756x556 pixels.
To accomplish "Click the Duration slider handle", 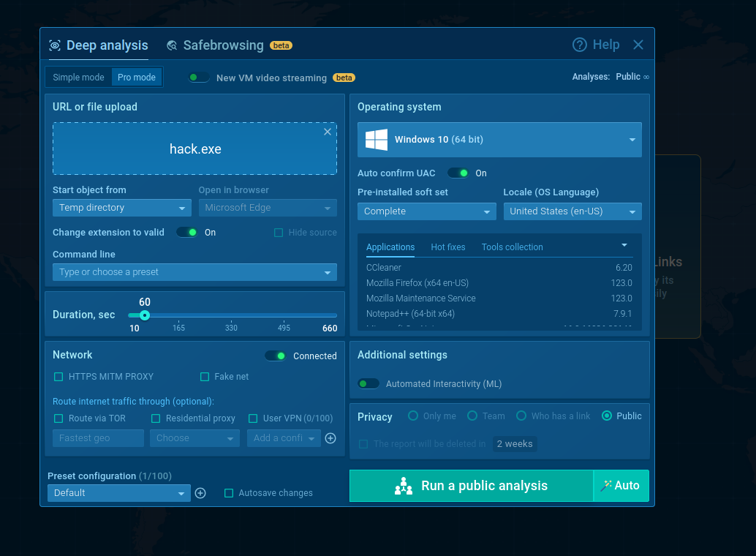I will (145, 315).
